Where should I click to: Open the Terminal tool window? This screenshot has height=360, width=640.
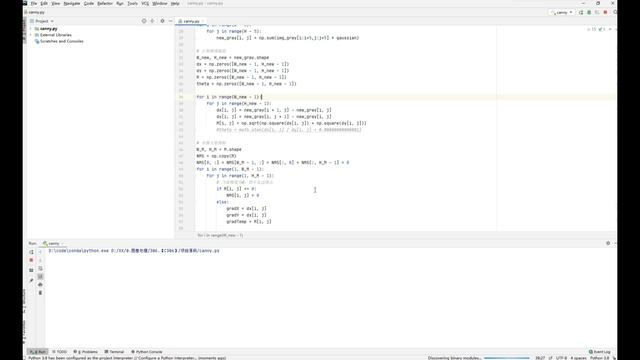pos(114,351)
